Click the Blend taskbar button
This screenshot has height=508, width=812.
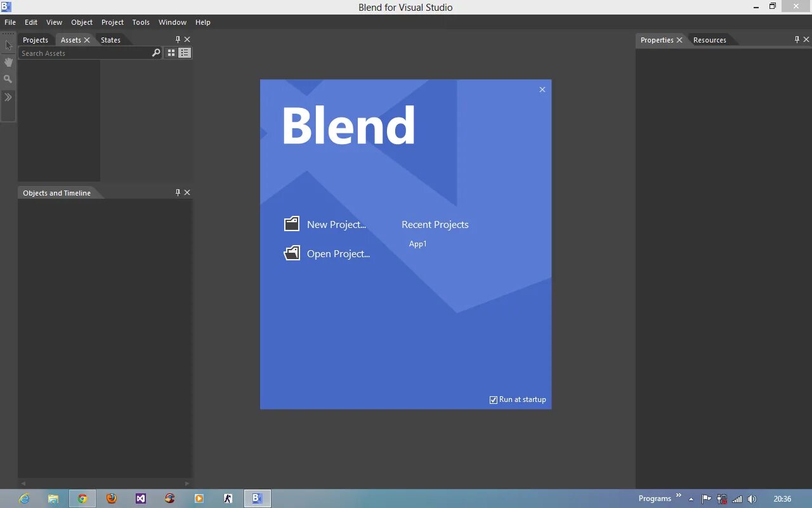click(x=257, y=498)
